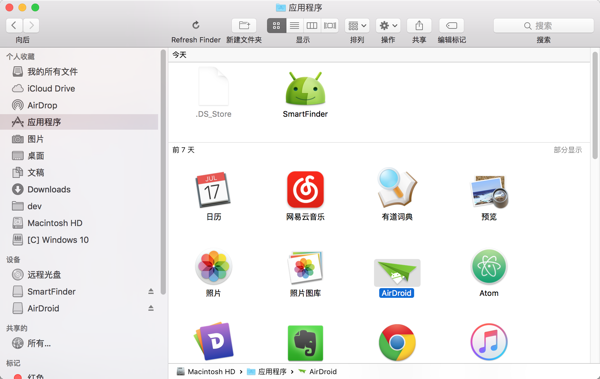The height and width of the screenshot is (379, 600).
Task: Switch to Cover Flow view mode
Action: (330, 26)
